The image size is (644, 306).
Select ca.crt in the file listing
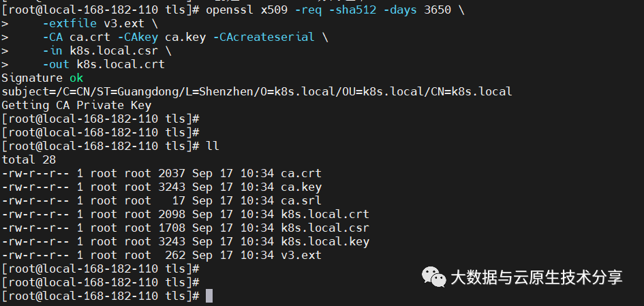point(301,173)
